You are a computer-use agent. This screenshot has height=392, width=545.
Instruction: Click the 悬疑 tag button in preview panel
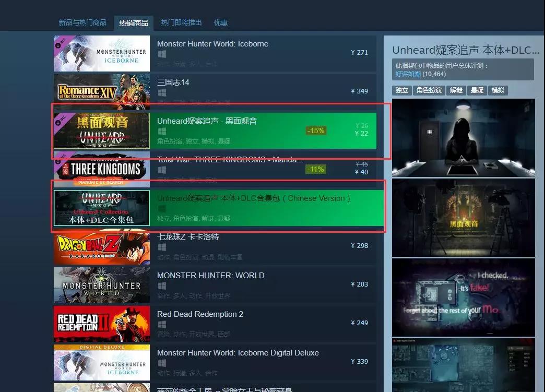point(477,90)
